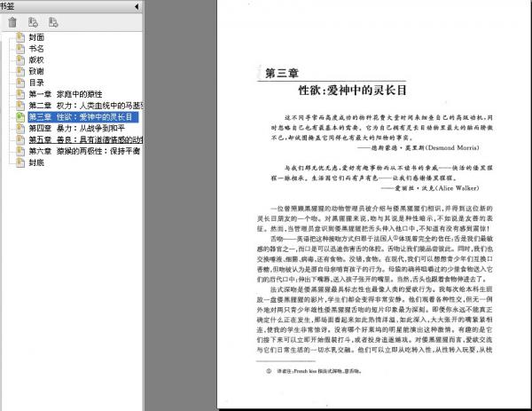Click the bookmark icon beside 版权
Image resolution: width=532 pixels, height=411 pixels.
pyautogui.click(x=20, y=59)
